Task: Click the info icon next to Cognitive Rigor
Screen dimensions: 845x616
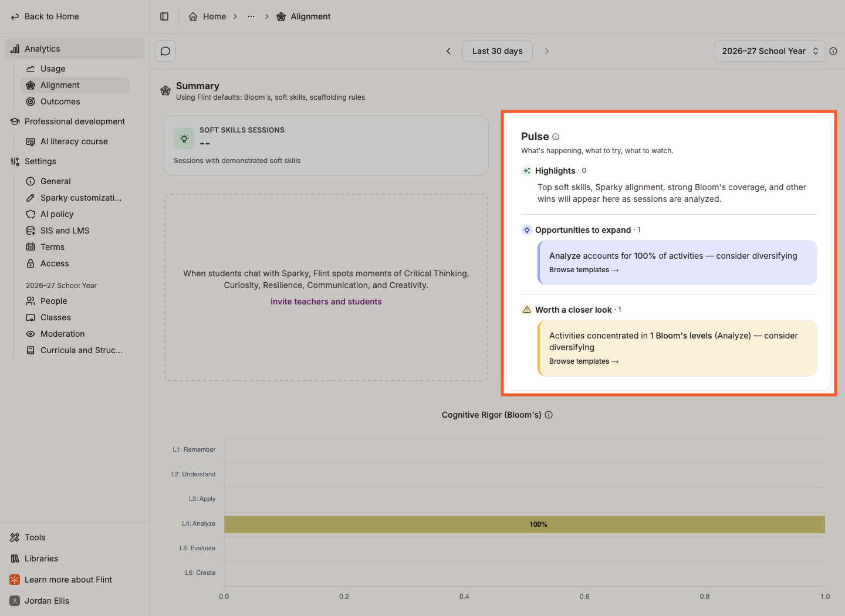Action: [549, 415]
